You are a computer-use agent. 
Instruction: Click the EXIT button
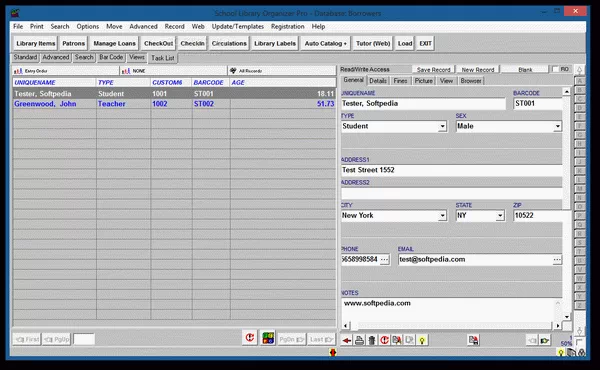(x=426, y=43)
